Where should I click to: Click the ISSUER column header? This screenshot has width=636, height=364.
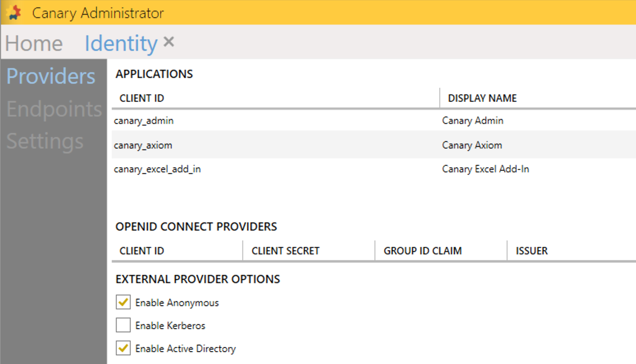531,251
